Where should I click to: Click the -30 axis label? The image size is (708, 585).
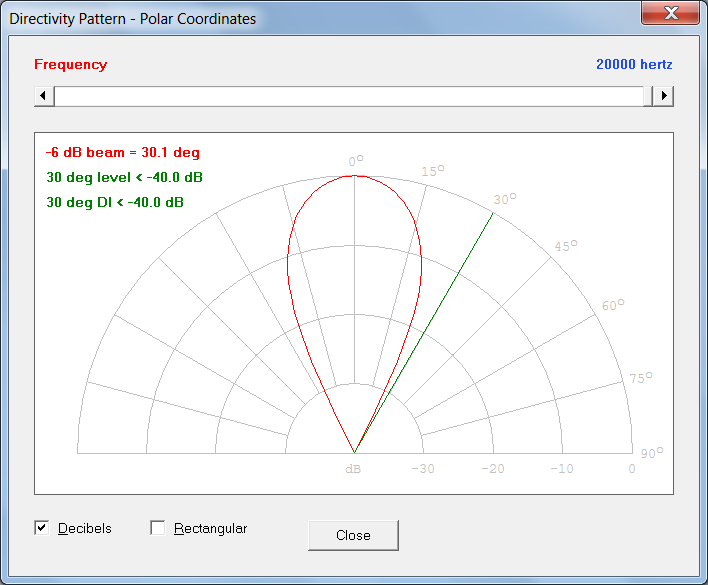(423, 469)
